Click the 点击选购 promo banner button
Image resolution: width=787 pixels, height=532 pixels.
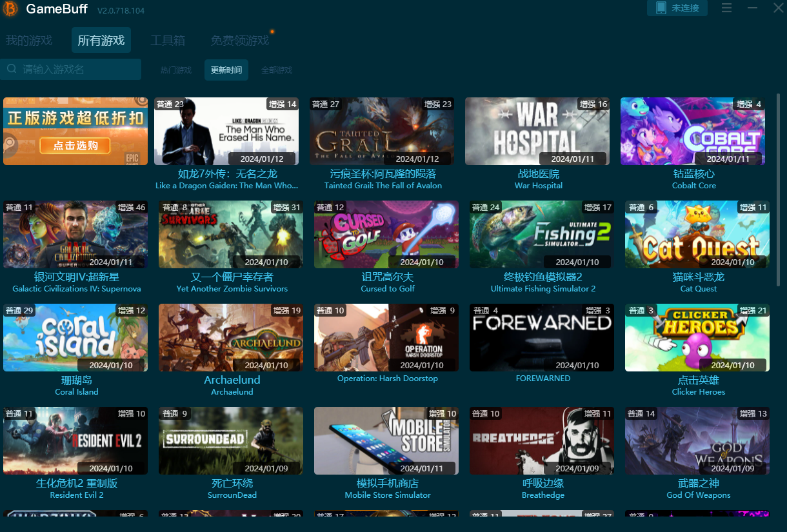coord(76,146)
